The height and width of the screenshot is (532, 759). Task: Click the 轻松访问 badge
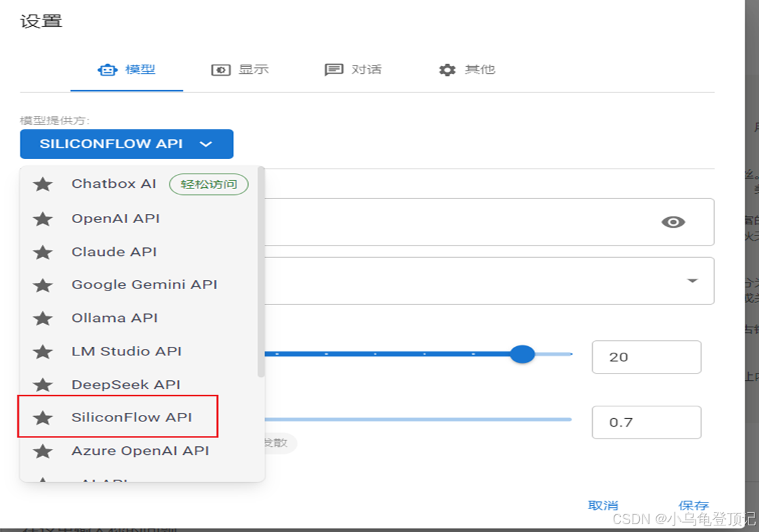coord(209,185)
